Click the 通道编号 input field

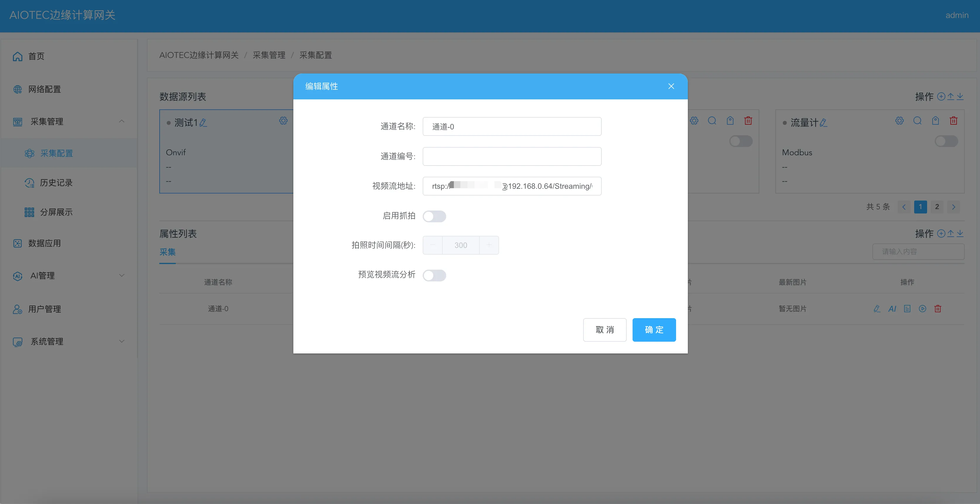(x=512, y=156)
